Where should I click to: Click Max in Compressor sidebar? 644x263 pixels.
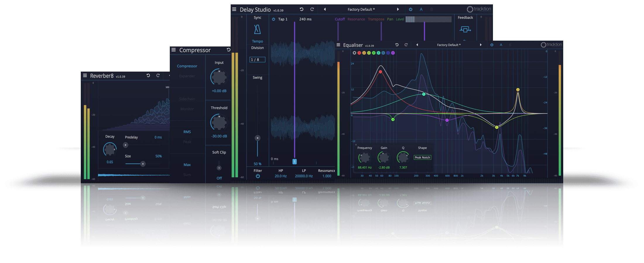click(x=187, y=165)
